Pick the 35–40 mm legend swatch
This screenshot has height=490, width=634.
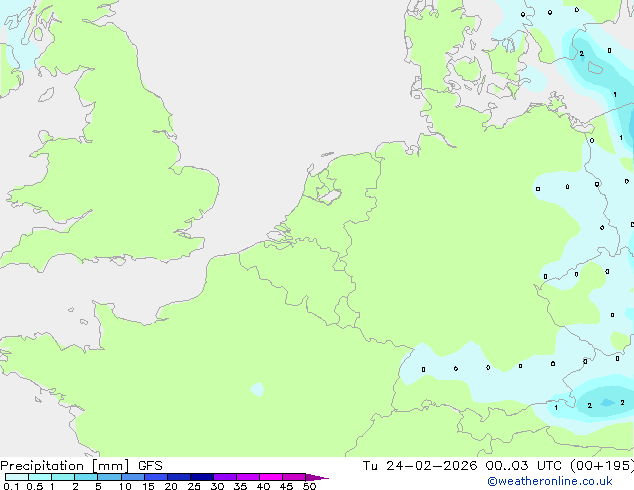pos(248,477)
